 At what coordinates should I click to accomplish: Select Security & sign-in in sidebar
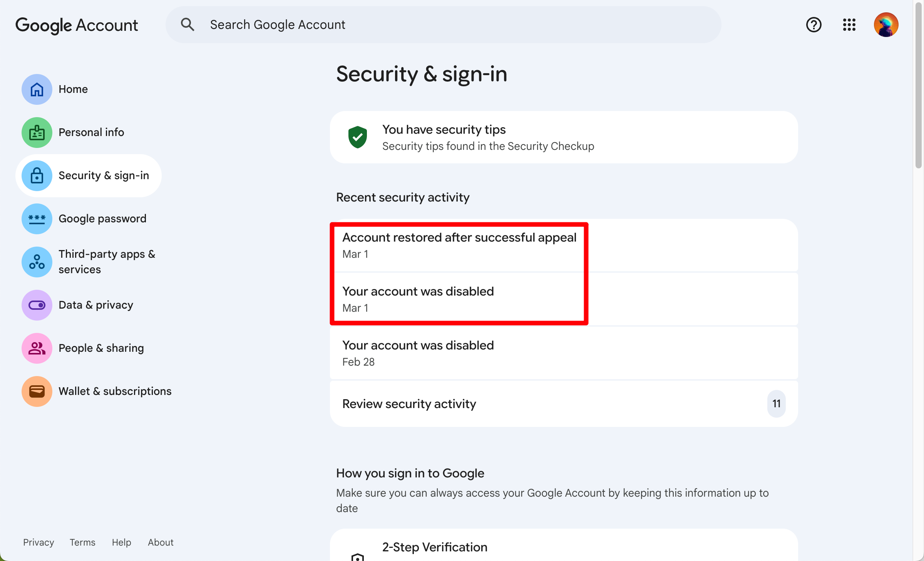pos(103,176)
